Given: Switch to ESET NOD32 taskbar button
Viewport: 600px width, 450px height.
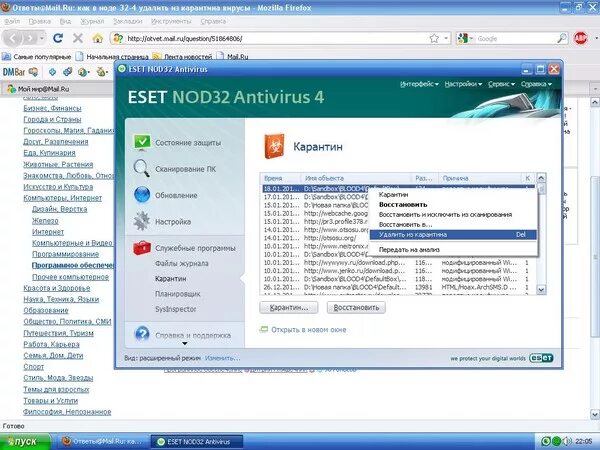Looking at the screenshot, I should [197, 441].
